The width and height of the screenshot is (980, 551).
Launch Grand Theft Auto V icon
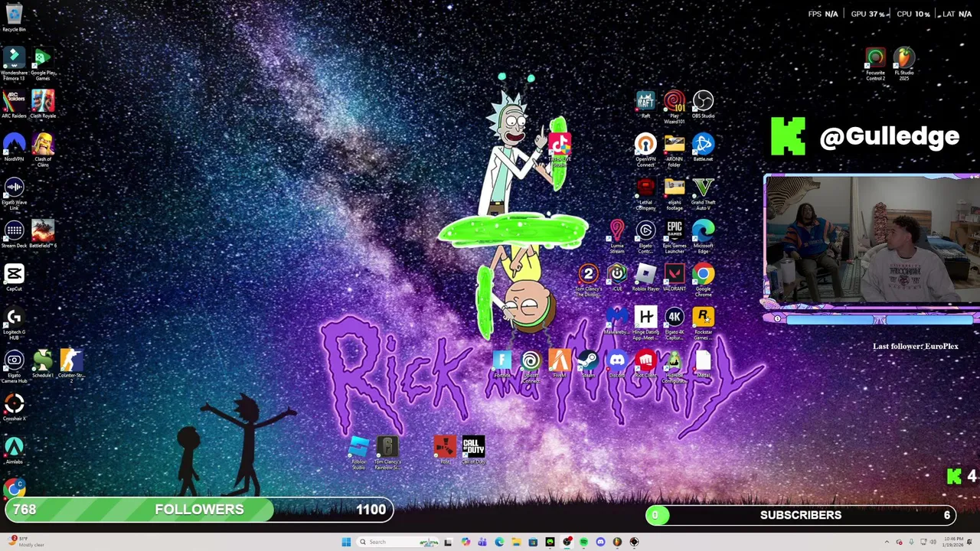703,194
